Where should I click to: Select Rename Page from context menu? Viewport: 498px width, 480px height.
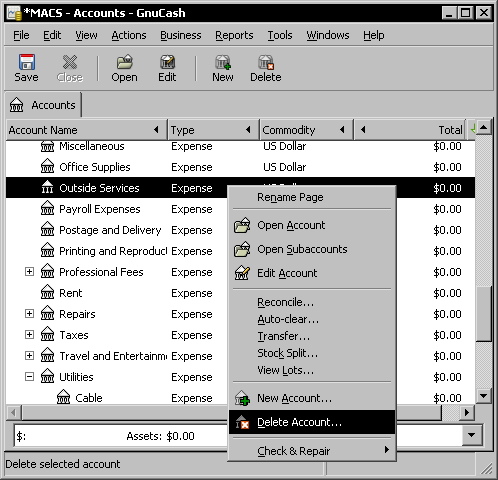[312, 197]
